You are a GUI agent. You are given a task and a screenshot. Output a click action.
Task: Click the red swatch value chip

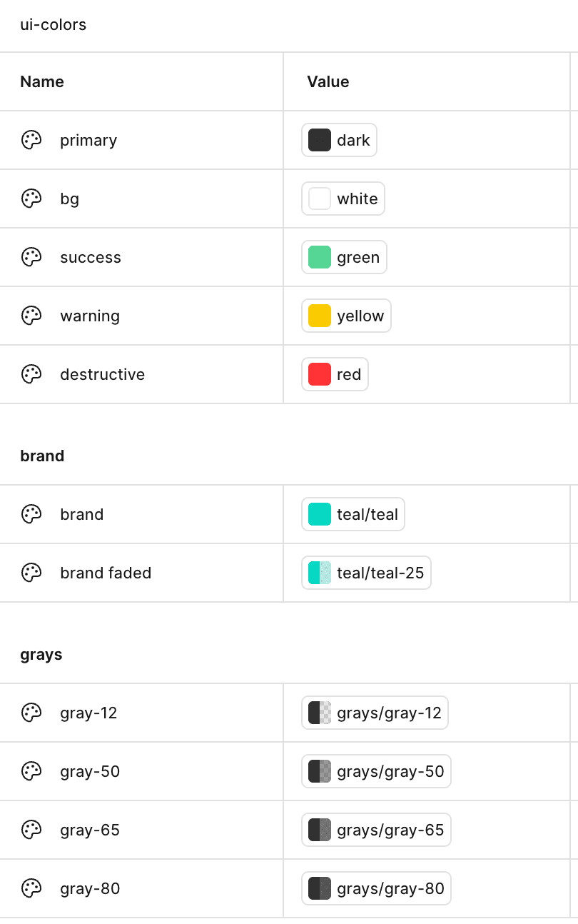tap(335, 374)
